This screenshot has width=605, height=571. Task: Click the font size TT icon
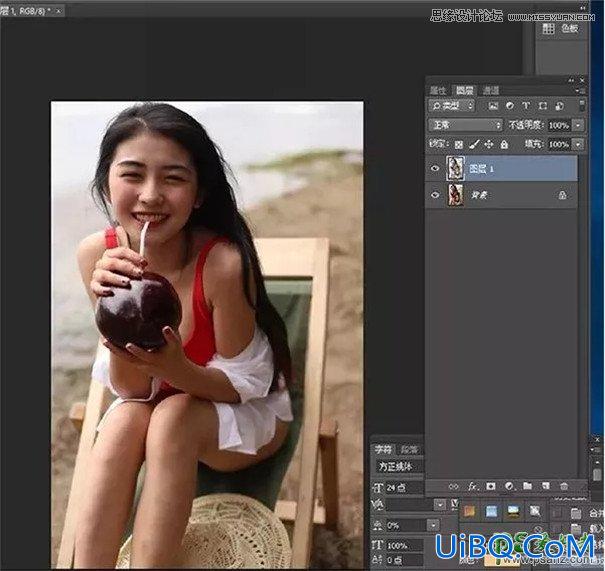tap(377, 488)
